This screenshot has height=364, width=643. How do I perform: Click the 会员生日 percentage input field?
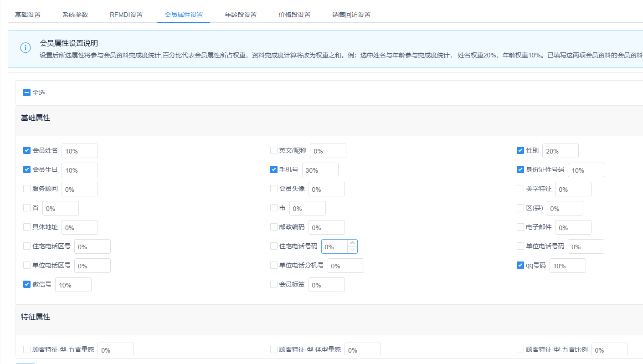[80, 170]
